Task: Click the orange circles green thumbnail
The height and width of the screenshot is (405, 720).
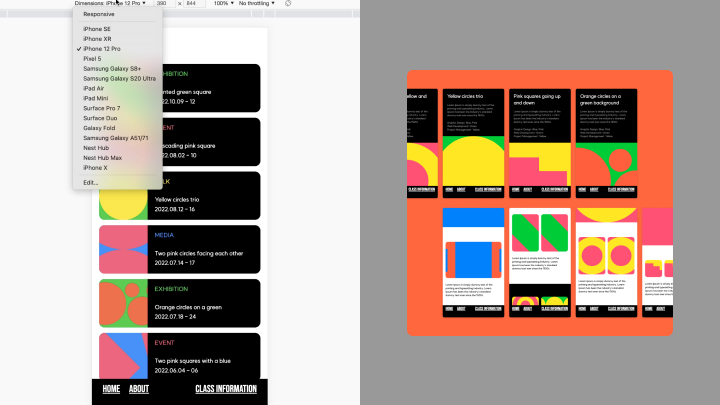Action: (x=123, y=303)
